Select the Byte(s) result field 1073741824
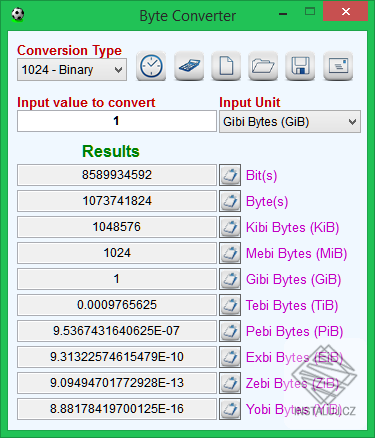Viewport: 375px width, 438px height. 117,201
